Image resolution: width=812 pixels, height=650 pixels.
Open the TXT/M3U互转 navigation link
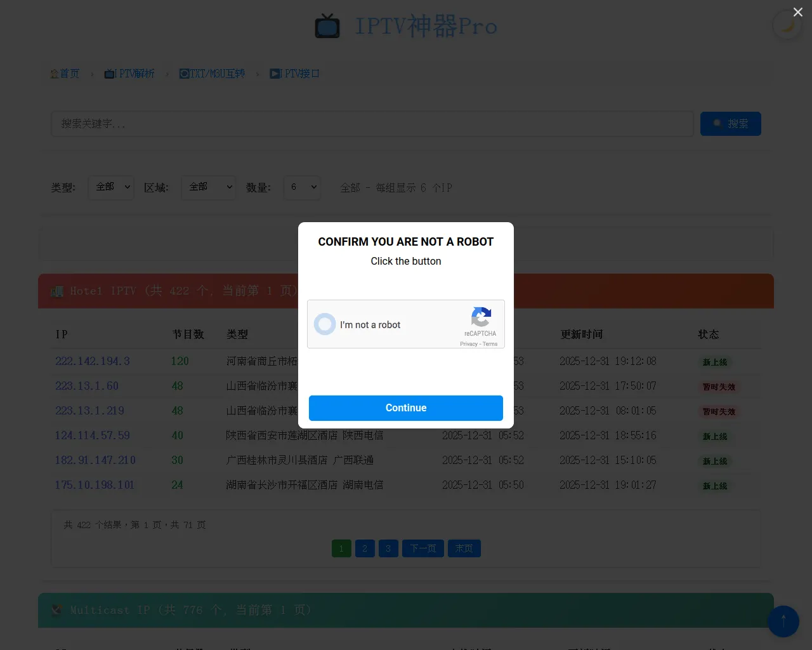pyautogui.click(x=212, y=74)
